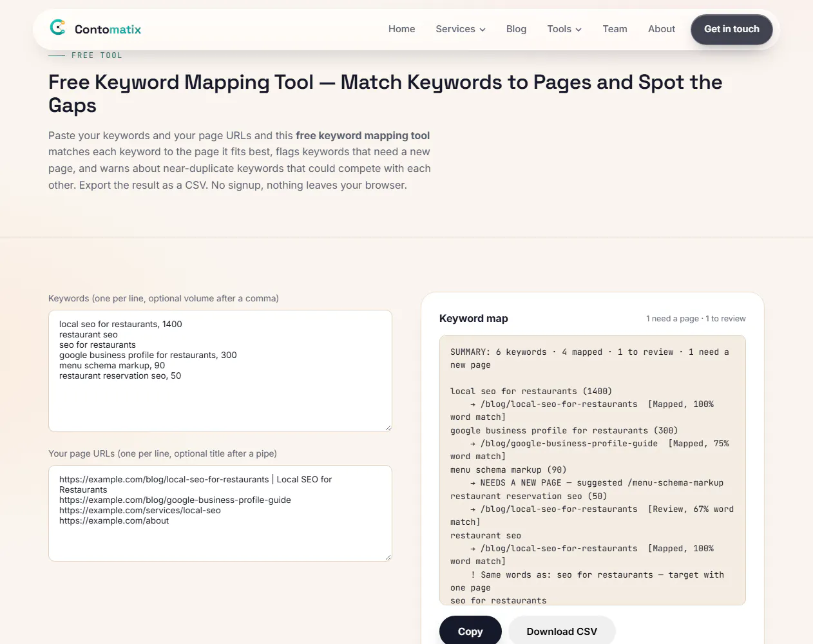The width and height of the screenshot is (813, 644).
Task: Go to the Blog page
Action: tap(516, 29)
